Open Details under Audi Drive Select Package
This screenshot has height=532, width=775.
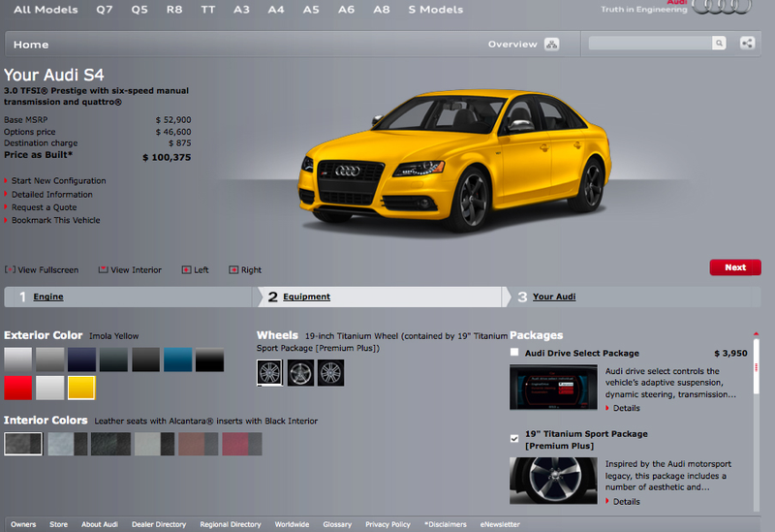click(x=626, y=408)
